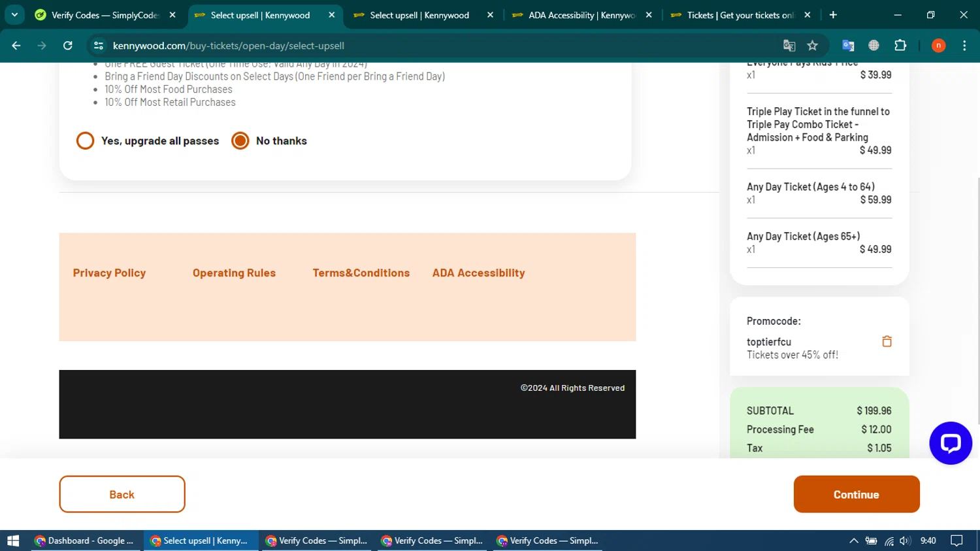Open a new browser tab

[x=833, y=15]
